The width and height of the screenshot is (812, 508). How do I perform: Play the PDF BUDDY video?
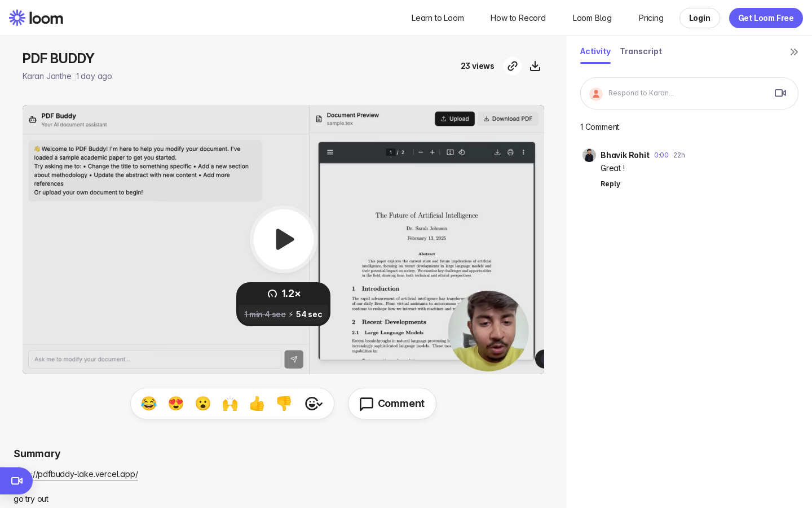point(284,239)
